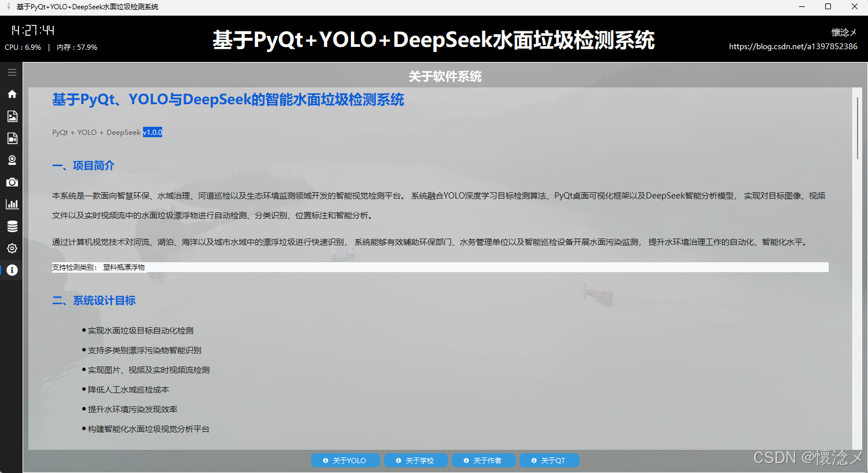Click the author name 懷淰メ in header

[x=844, y=32]
